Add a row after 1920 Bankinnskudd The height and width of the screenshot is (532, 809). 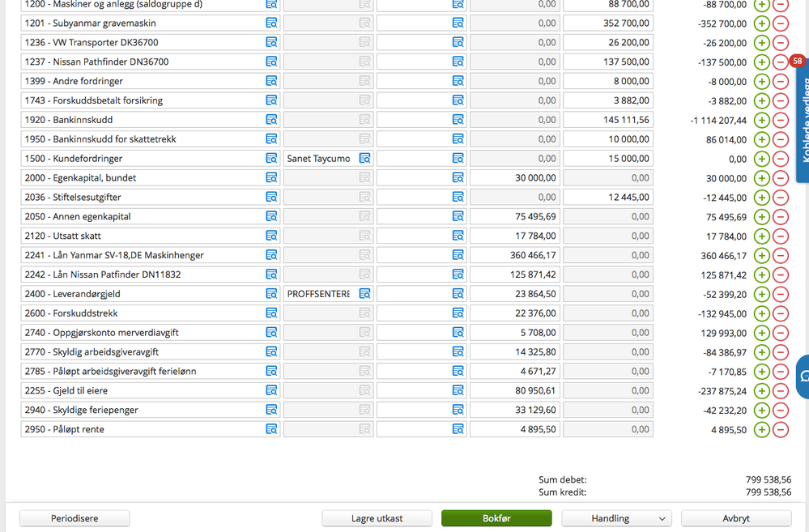point(761,120)
